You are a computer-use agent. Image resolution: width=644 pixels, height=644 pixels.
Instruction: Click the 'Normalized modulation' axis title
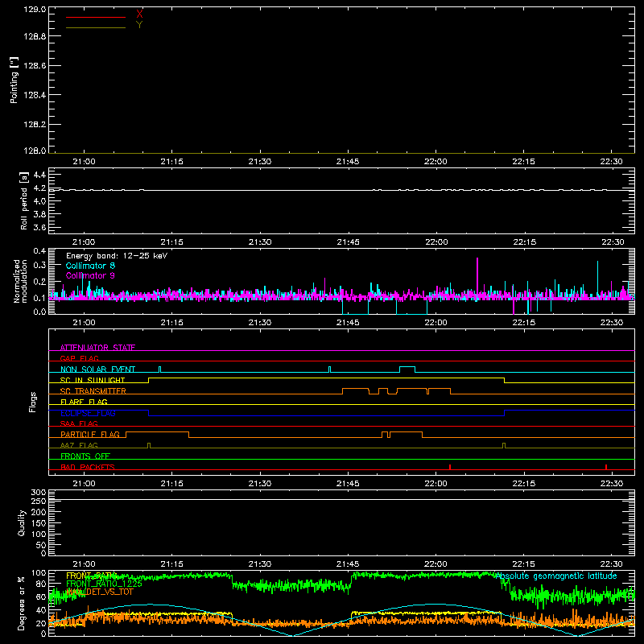pyautogui.click(x=19, y=281)
